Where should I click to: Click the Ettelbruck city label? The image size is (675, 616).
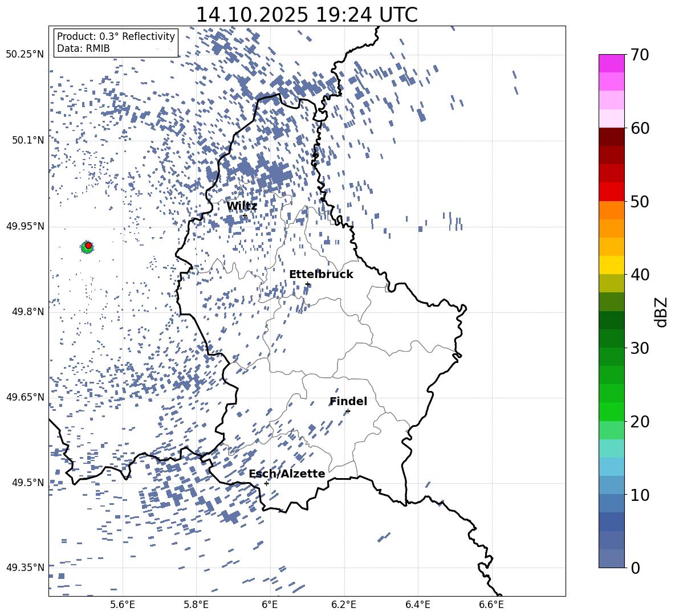321,274
